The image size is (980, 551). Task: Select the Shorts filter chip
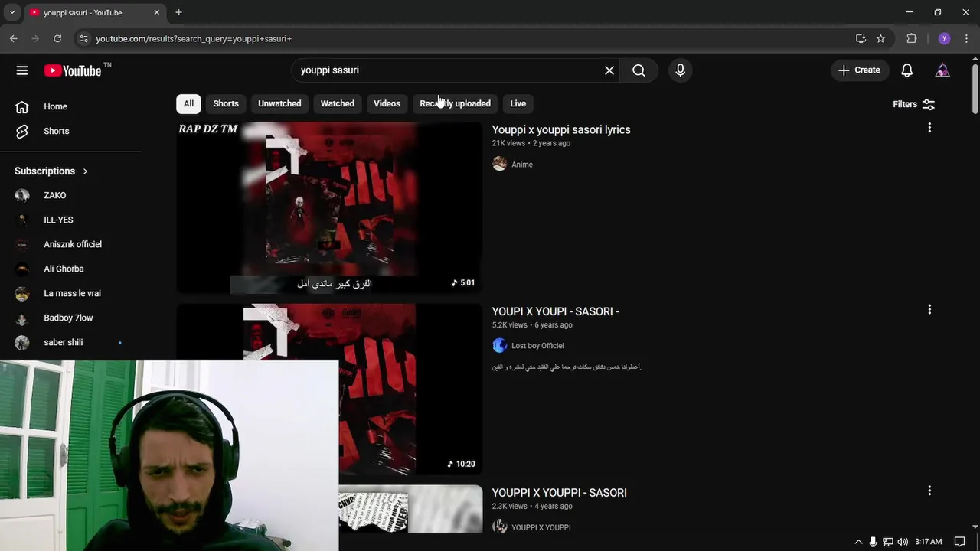[226, 103]
